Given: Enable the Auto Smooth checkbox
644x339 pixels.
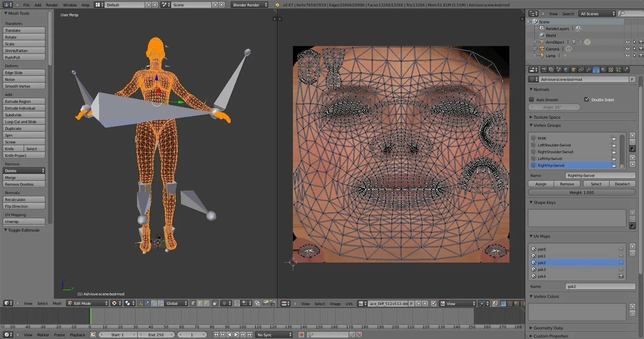Looking at the screenshot, I should click(x=532, y=99).
